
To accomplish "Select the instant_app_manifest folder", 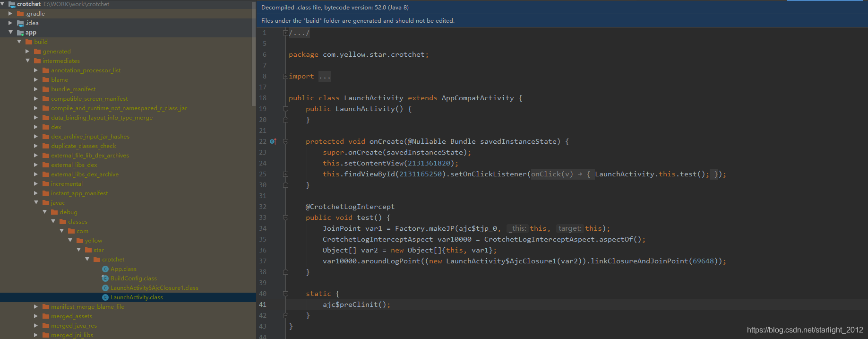I will click(x=79, y=193).
